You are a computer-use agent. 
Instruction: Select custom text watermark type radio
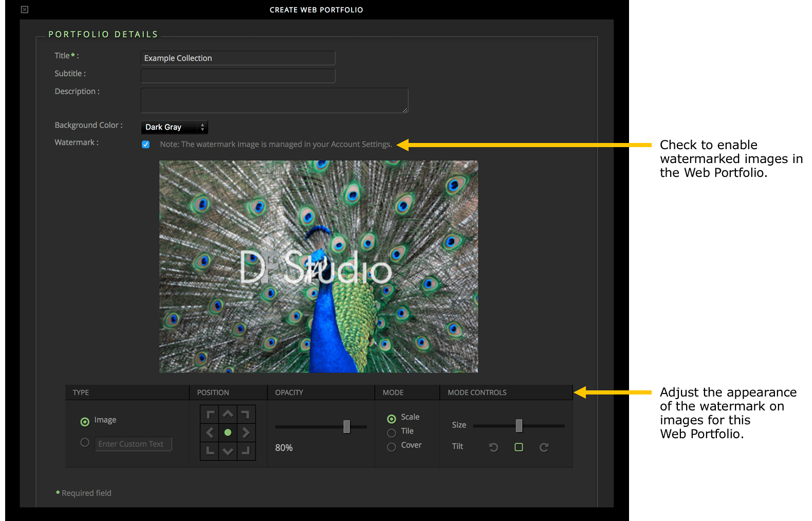(x=85, y=442)
